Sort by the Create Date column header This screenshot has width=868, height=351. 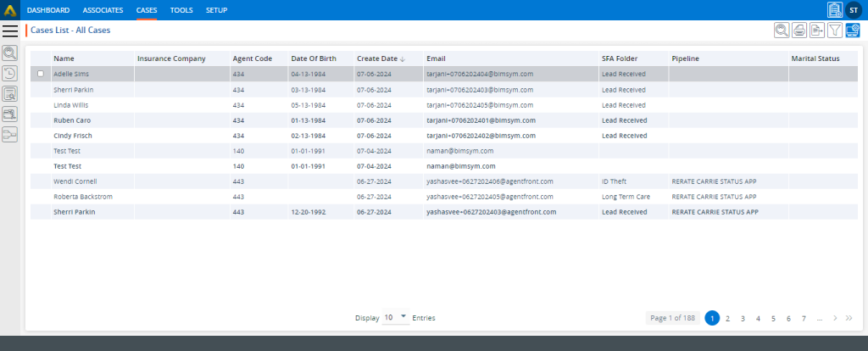tap(380, 58)
